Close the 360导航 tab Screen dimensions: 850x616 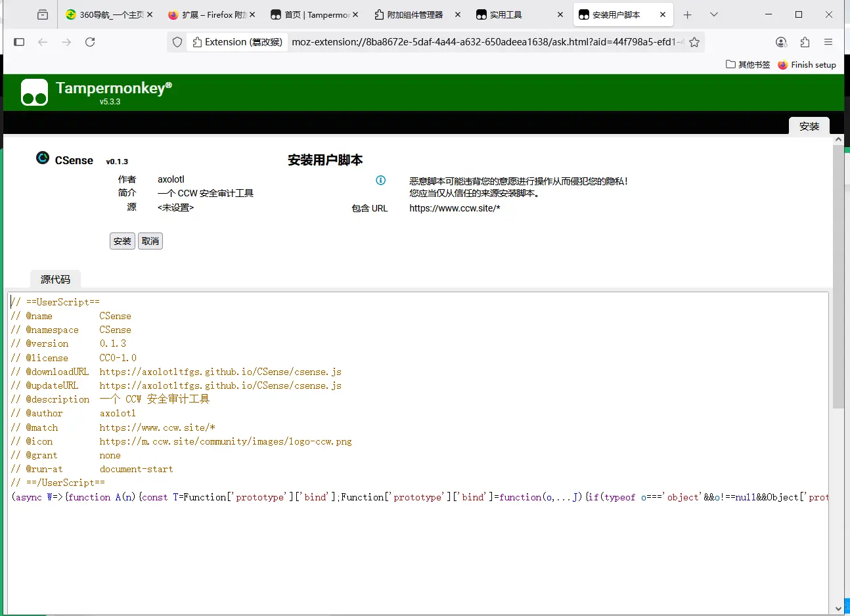pos(150,14)
